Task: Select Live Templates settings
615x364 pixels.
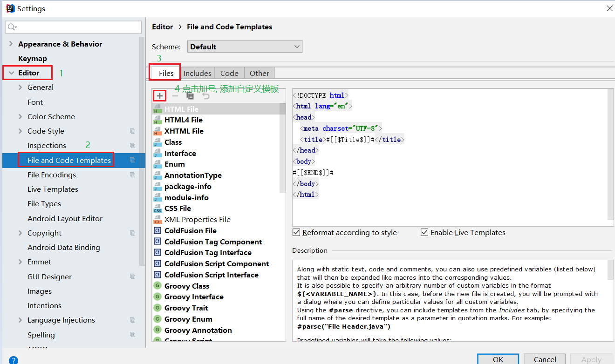Action: (53, 189)
